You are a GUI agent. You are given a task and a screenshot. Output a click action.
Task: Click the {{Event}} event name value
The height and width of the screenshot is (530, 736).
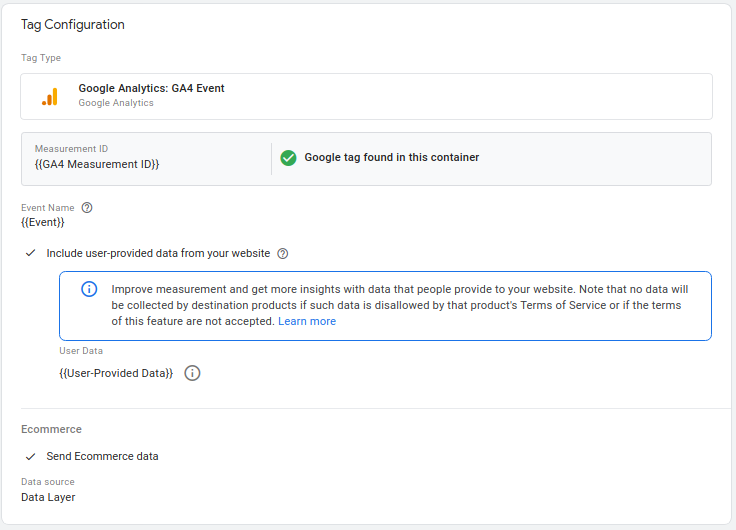[43, 222]
